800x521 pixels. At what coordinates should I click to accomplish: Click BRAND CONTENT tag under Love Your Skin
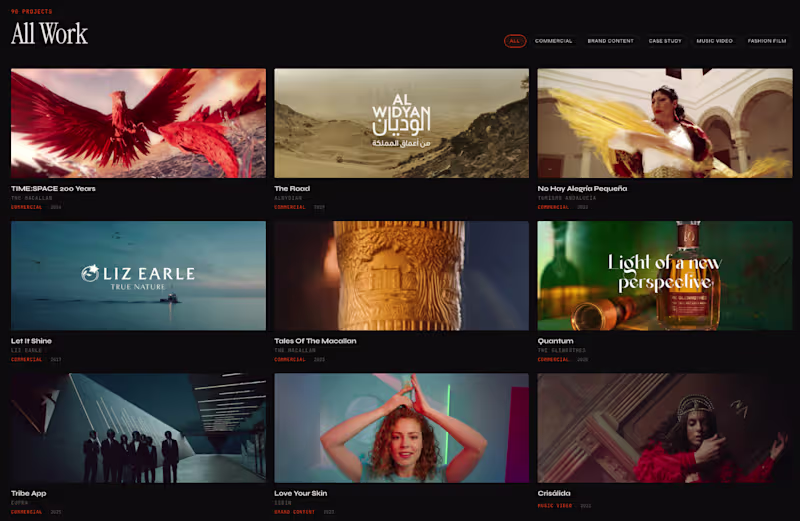tap(294, 512)
